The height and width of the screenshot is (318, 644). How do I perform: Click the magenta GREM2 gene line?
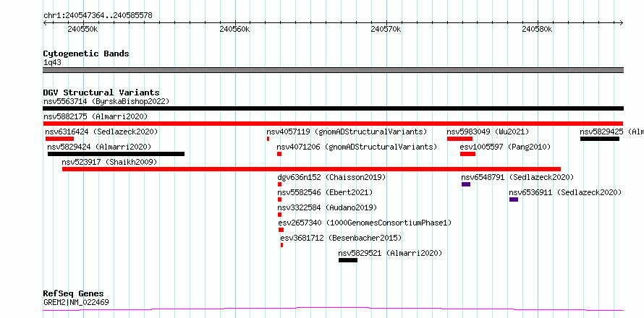333,309
